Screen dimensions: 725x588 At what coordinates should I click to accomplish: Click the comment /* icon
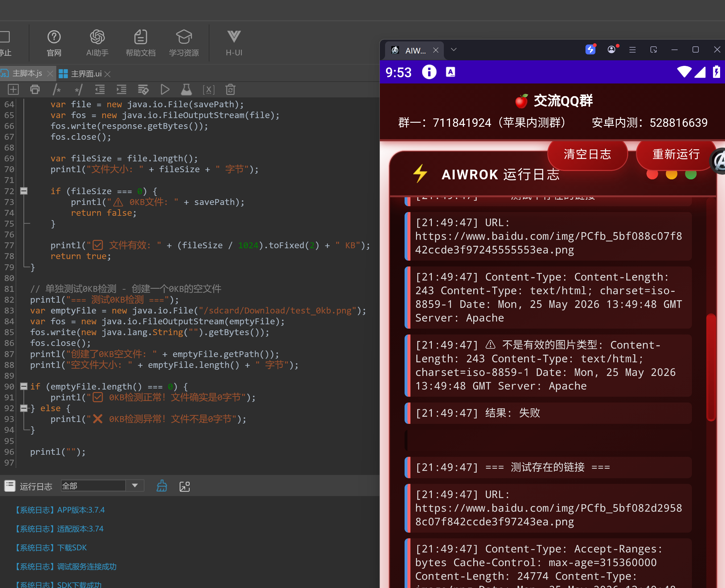[57, 89]
